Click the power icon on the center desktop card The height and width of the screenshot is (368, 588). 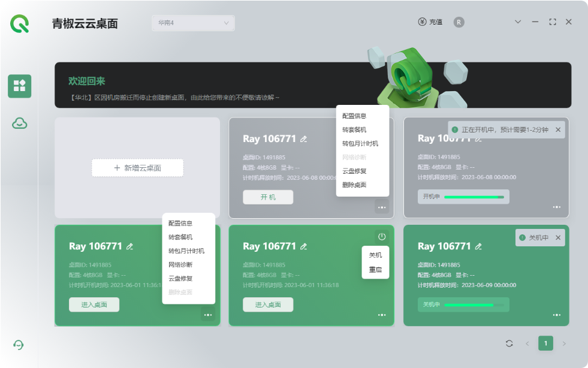click(382, 236)
